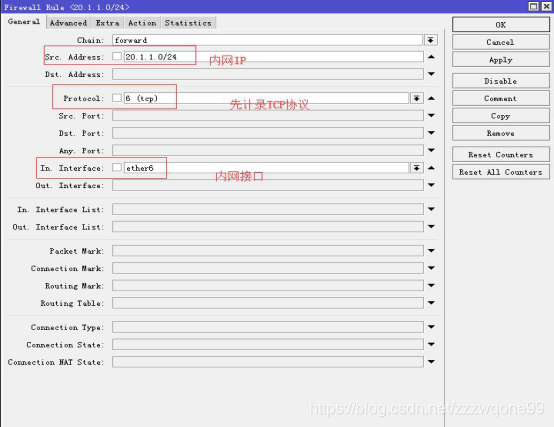The width and height of the screenshot is (554, 427).
Task: View the Statistics tab
Action: point(188,23)
